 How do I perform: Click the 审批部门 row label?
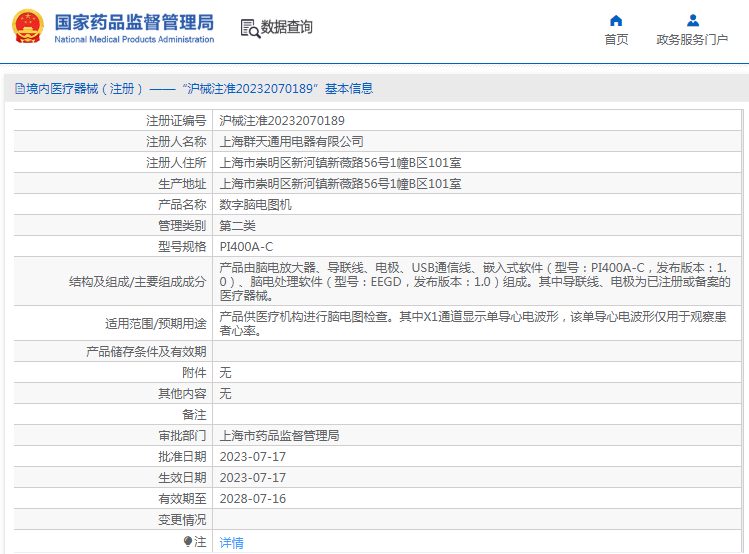coord(182,436)
